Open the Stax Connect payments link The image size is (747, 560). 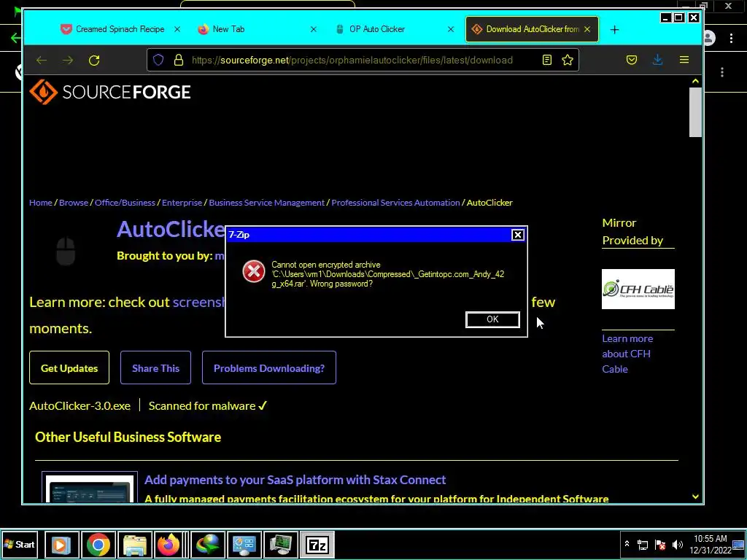[295, 480]
